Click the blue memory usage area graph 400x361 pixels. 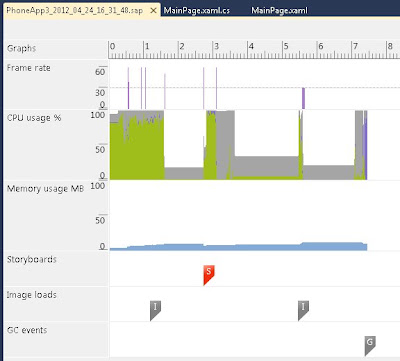coord(238,247)
